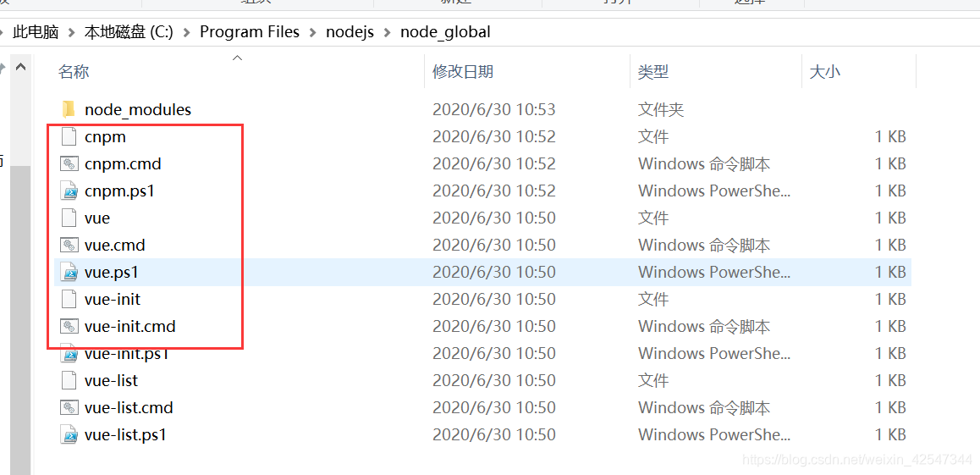Select the vue-list file name
The width and height of the screenshot is (980, 475).
coord(111,381)
